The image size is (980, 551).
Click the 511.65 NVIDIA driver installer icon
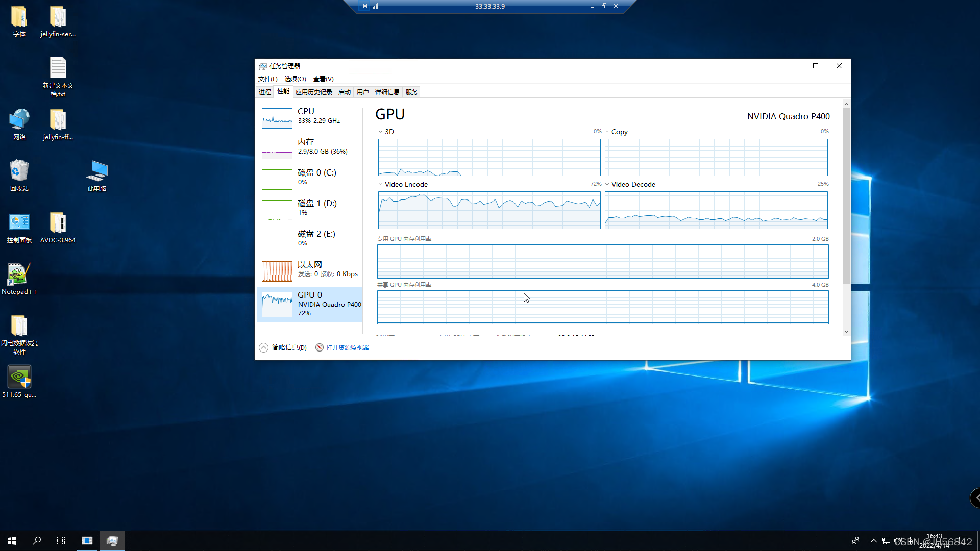[x=19, y=378]
